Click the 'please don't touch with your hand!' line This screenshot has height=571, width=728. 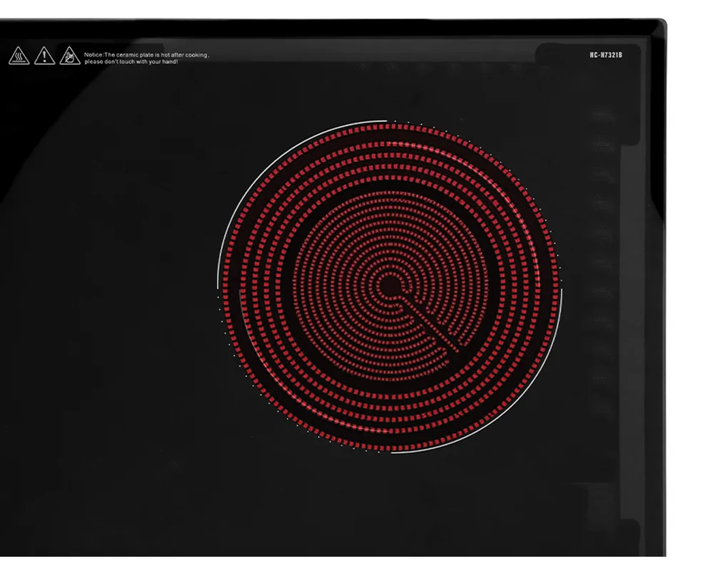tap(131, 62)
